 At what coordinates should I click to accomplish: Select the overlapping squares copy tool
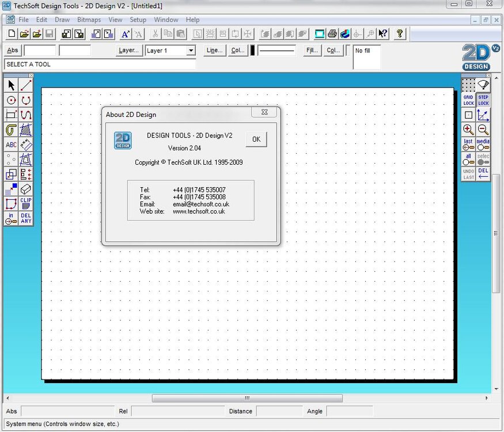tap(12, 174)
